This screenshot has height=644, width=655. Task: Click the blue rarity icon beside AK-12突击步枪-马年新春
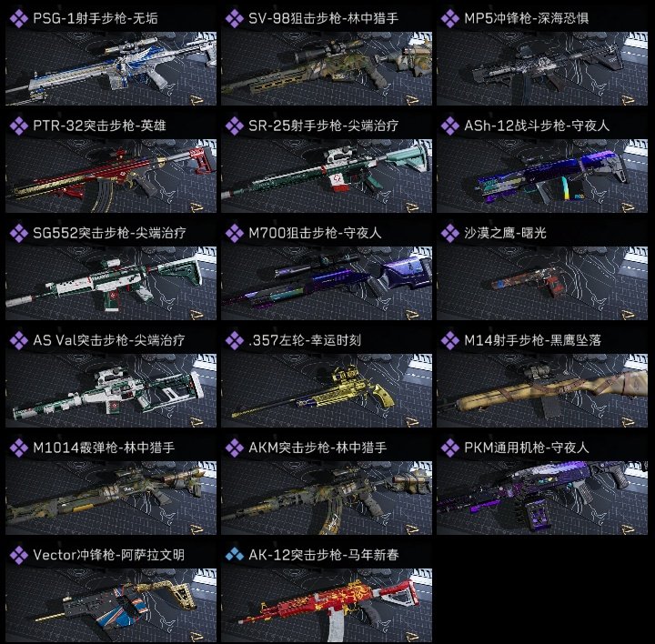[235, 555]
